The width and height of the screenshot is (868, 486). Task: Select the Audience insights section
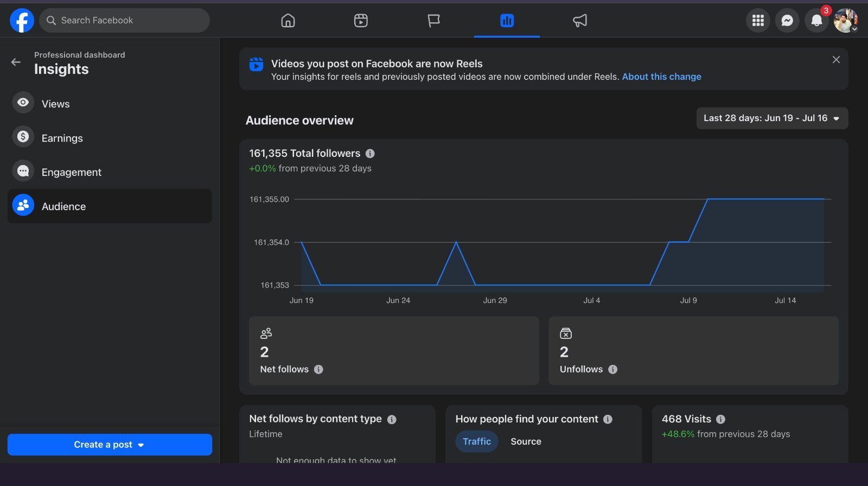click(x=110, y=206)
